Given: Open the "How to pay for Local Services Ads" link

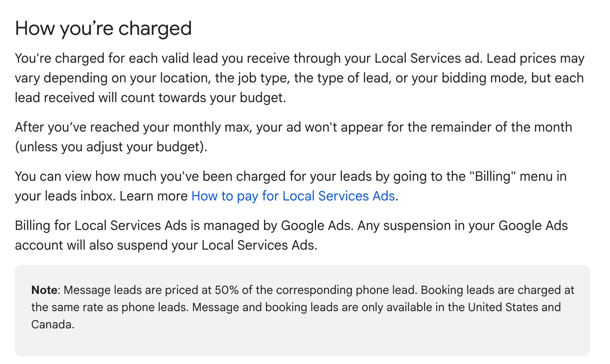Looking at the screenshot, I should pos(293,196).
